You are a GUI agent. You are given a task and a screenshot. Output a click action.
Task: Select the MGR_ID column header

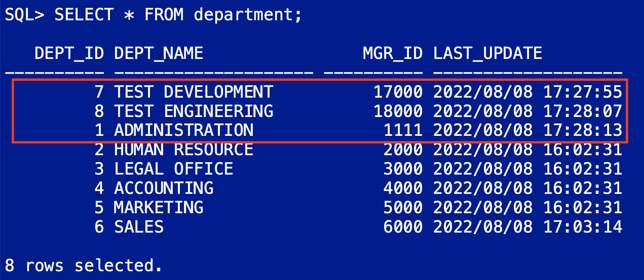click(393, 52)
